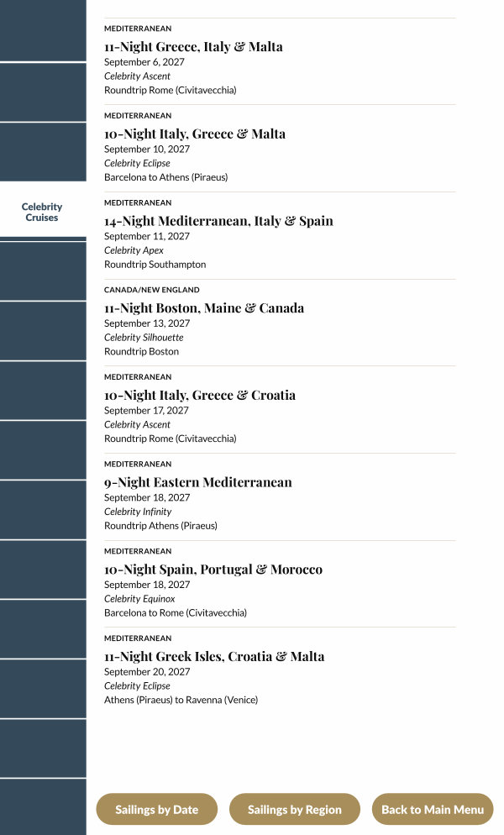This screenshot has width=504, height=835.
Task: Click the Celebrity Infinity ship name
Action: pos(138,512)
